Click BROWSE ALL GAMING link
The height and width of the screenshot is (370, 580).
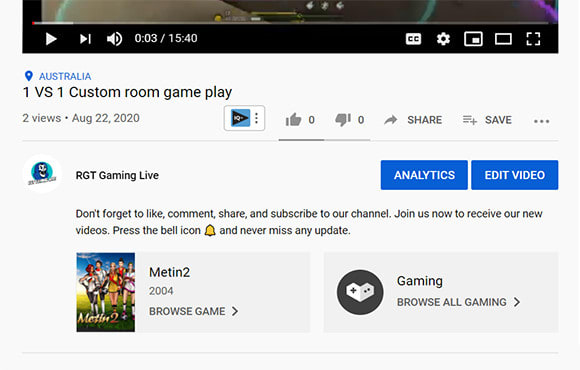452,302
